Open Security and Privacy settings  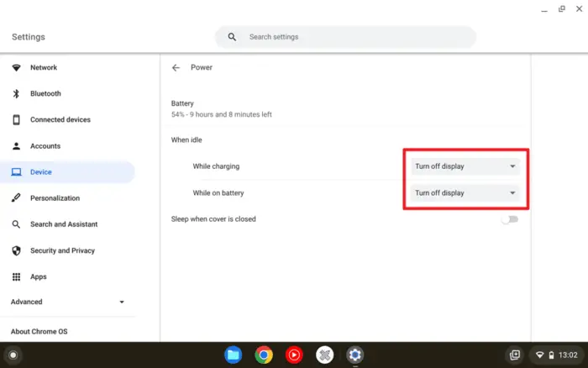point(67,250)
